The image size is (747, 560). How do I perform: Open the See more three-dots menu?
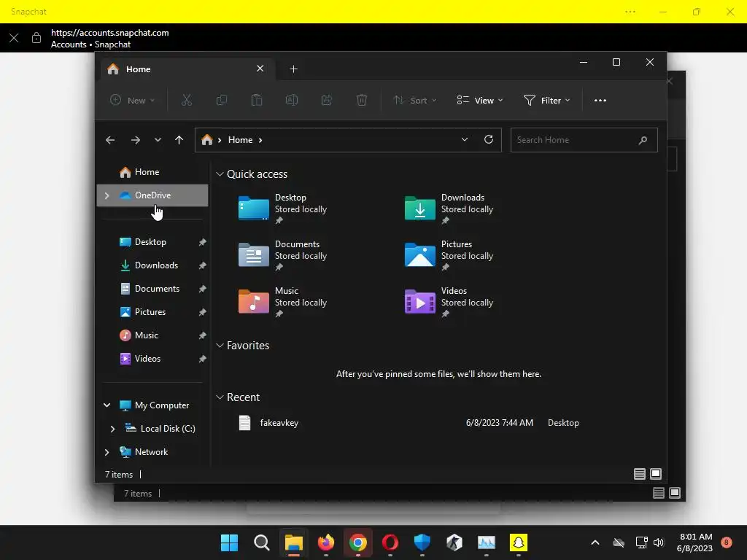[x=600, y=101]
